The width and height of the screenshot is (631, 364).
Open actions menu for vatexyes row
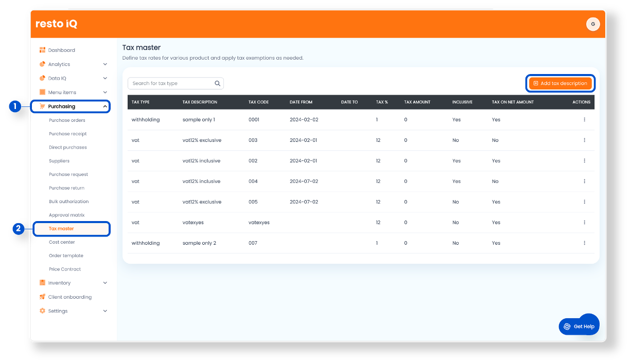coord(584,223)
